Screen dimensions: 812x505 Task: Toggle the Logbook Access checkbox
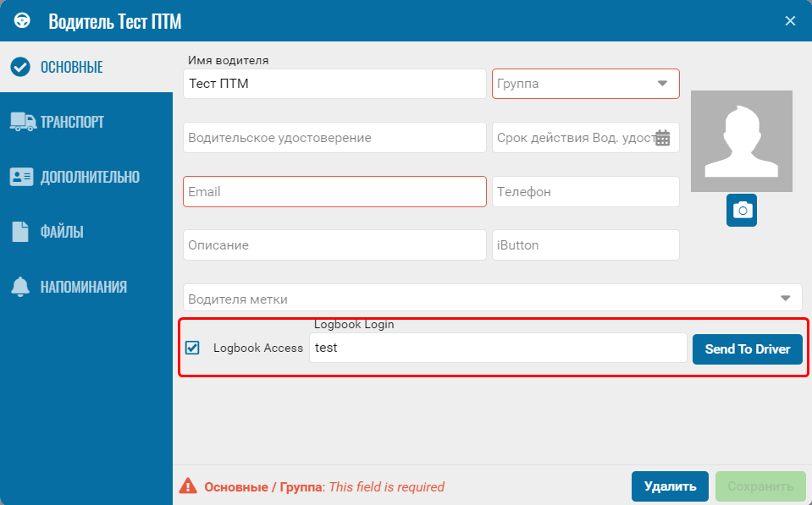pos(192,348)
